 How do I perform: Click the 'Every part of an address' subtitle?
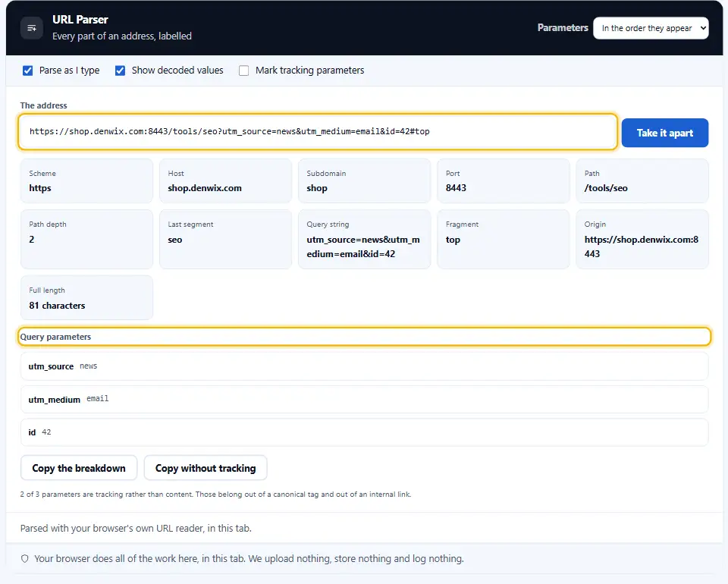point(121,36)
